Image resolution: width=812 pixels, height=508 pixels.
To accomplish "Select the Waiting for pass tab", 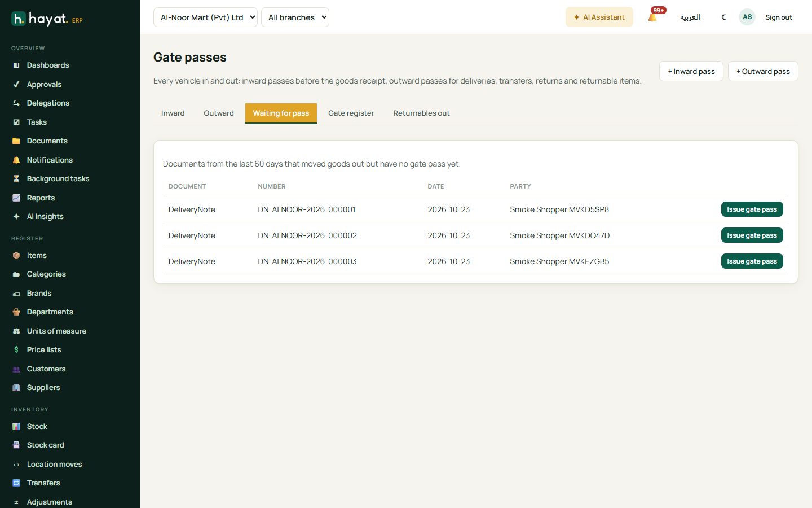I will pyautogui.click(x=281, y=113).
